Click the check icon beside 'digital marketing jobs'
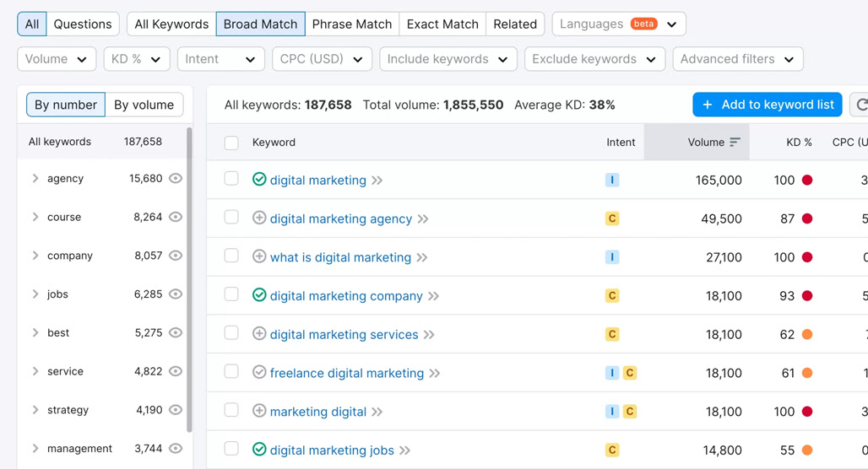The image size is (868, 469). pos(259,449)
